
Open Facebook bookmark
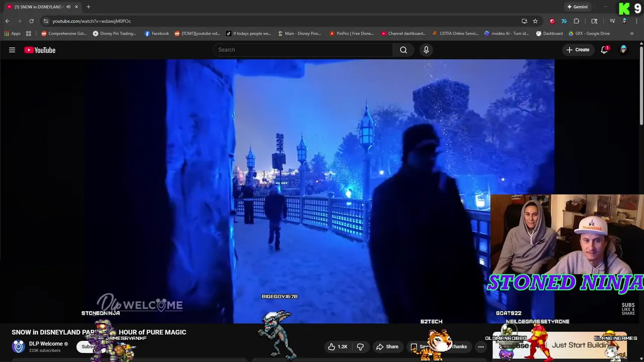(x=156, y=34)
